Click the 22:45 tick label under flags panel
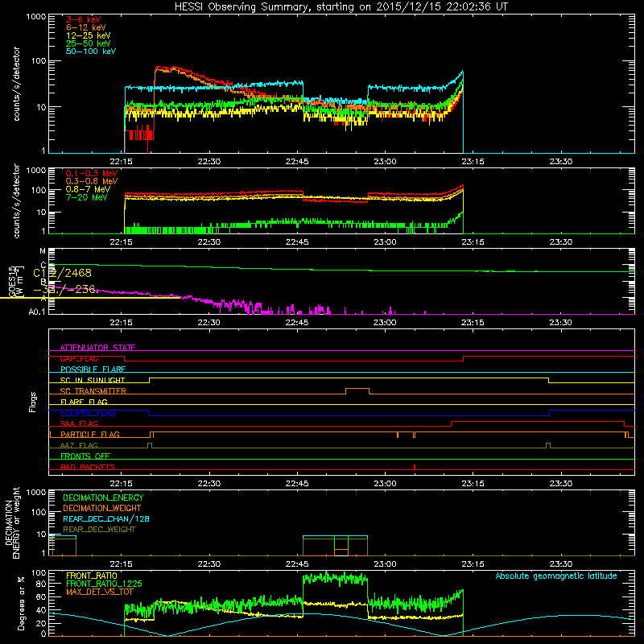 [297, 484]
